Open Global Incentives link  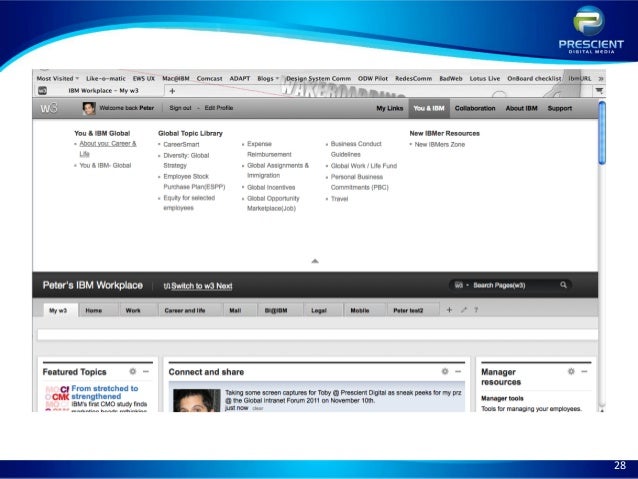(271, 187)
